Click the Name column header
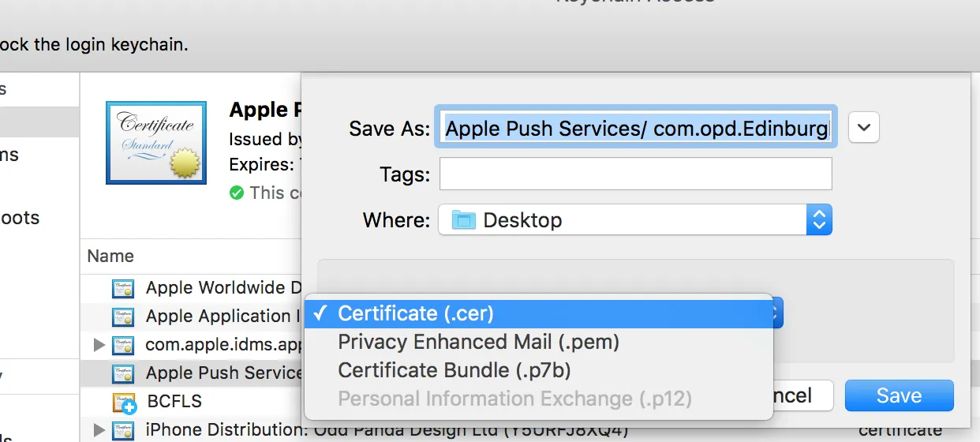The width and height of the screenshot is (980, 442). tap(110, 256)
